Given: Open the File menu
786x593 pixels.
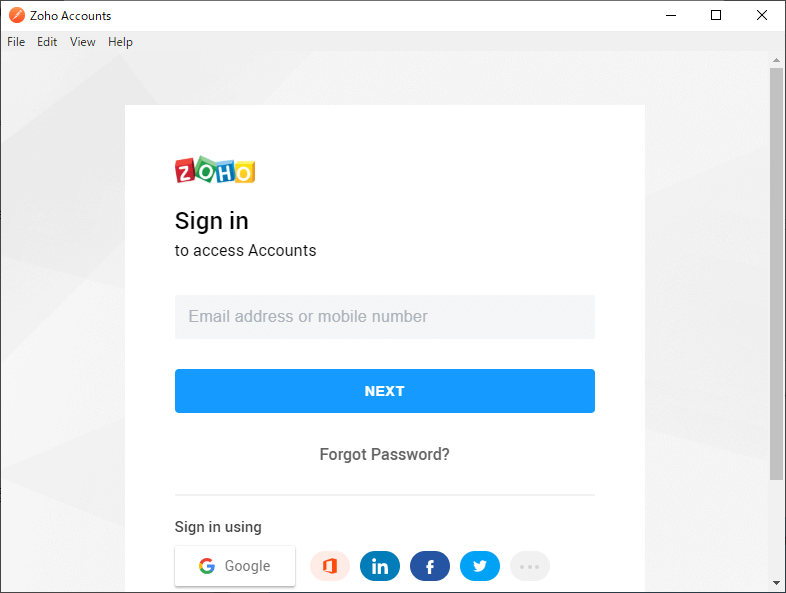Looking at the screenshot, I should pyautogui.click(x=16, y=42).
